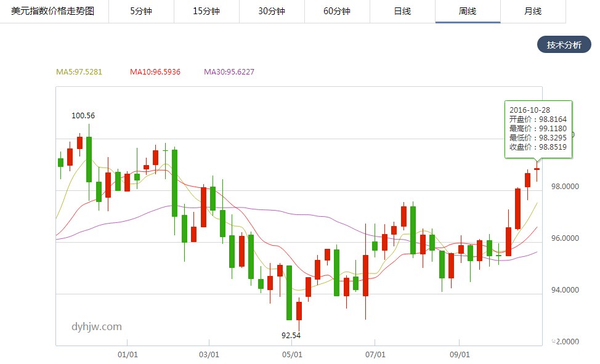Screen dimensions: 600x364
Task: Click the active 周线 weekly tab
Action: click(x=468, y=11)
